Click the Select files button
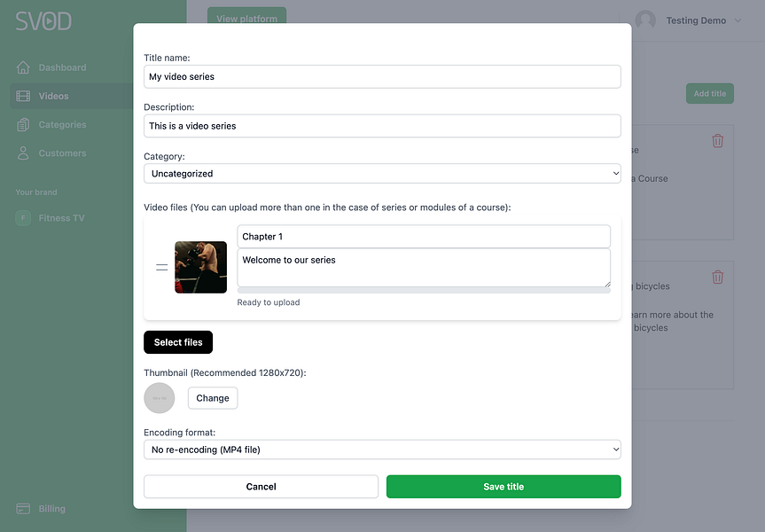765x532 pixels. tap(178, 342)
